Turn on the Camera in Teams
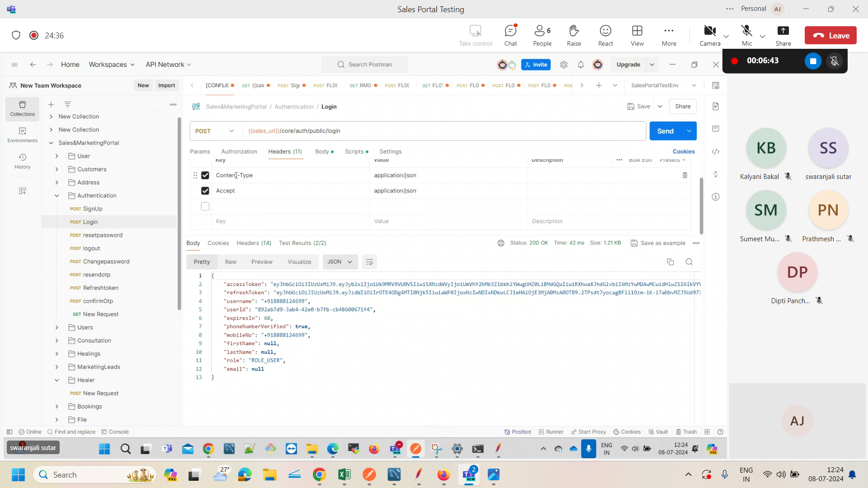This screenshot has width=868, height=488. (x=710, y=35)
